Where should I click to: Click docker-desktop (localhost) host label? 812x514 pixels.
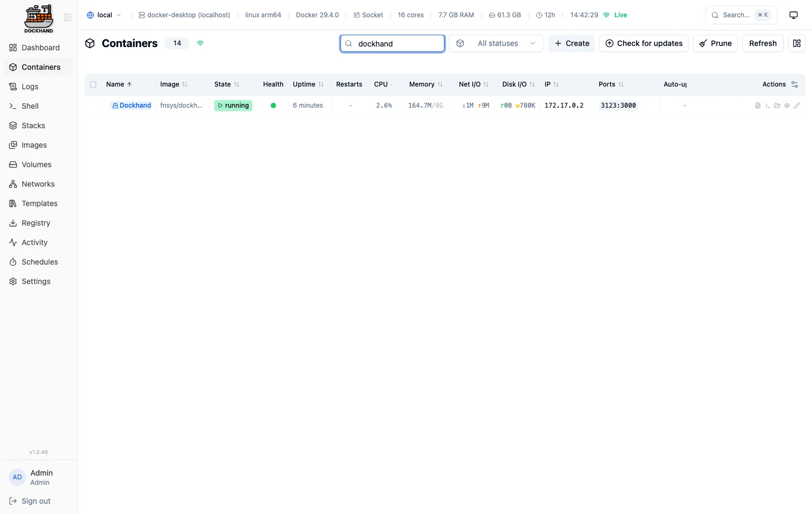point(184,15)
